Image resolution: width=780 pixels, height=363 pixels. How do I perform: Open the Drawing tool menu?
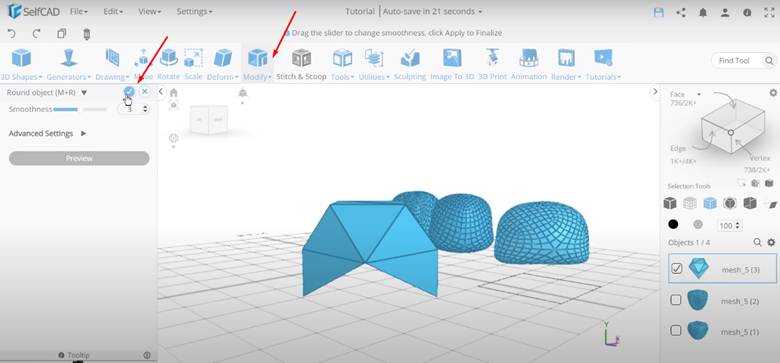112,65
